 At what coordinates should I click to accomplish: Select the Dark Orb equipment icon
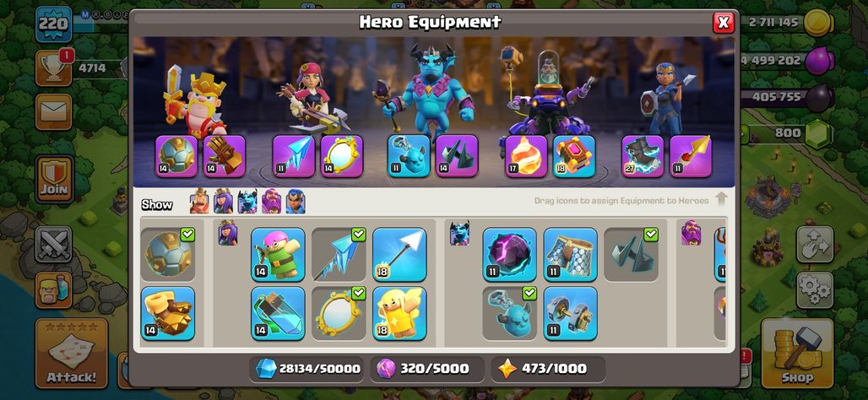click(x=509, y=255)
